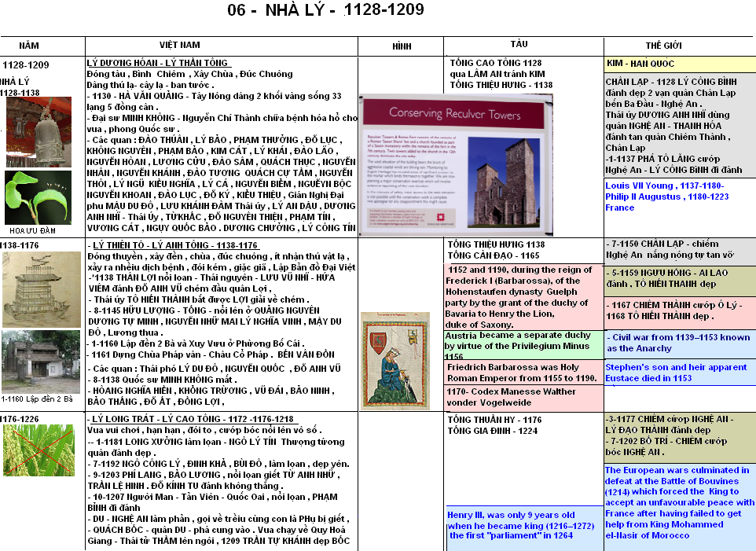
Task: Click 'Austria became a separate duchy' text
Action: tap(518, 335)
